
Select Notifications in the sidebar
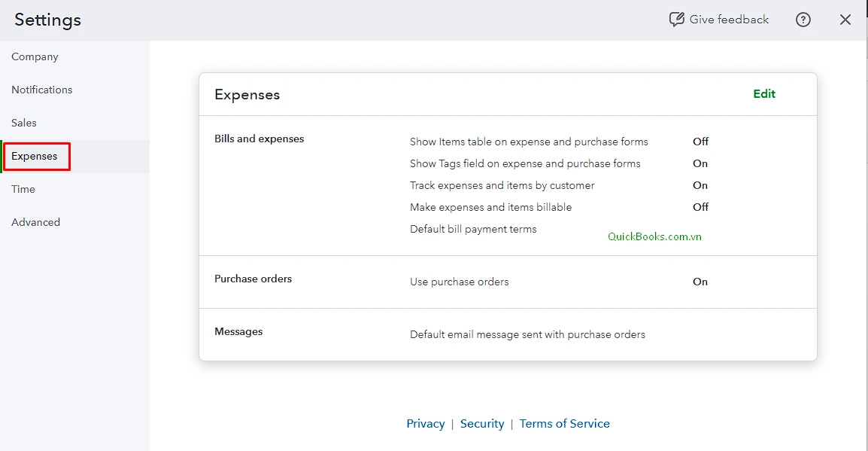click(x=41, y=90)
